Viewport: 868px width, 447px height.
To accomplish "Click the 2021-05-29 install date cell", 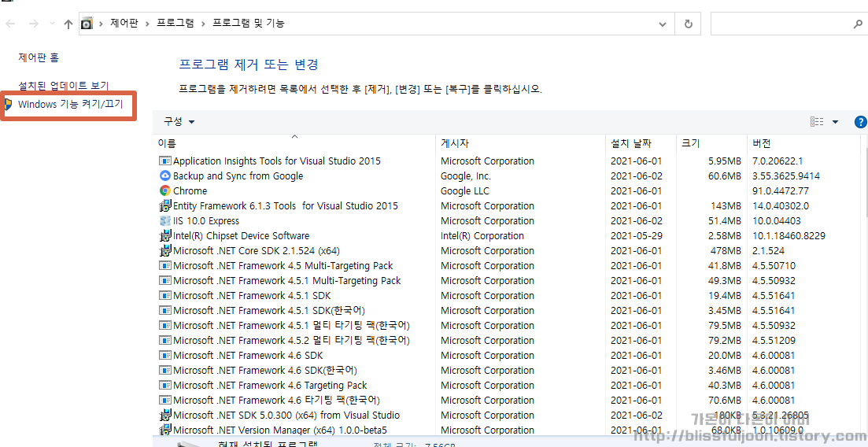I will [636, 236].
